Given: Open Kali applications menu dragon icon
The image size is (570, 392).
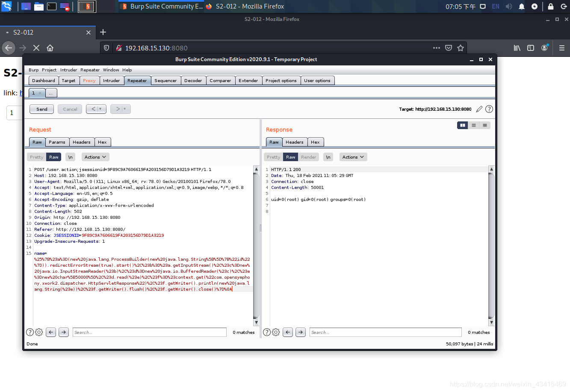Looking at the screenshot, I should 6,6.
